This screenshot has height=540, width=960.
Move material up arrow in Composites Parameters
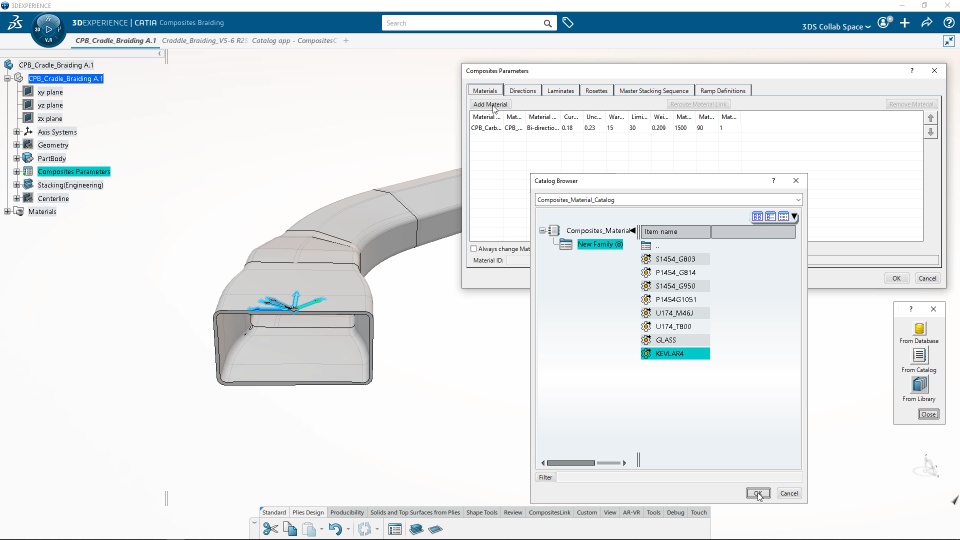tap(931, 118)
